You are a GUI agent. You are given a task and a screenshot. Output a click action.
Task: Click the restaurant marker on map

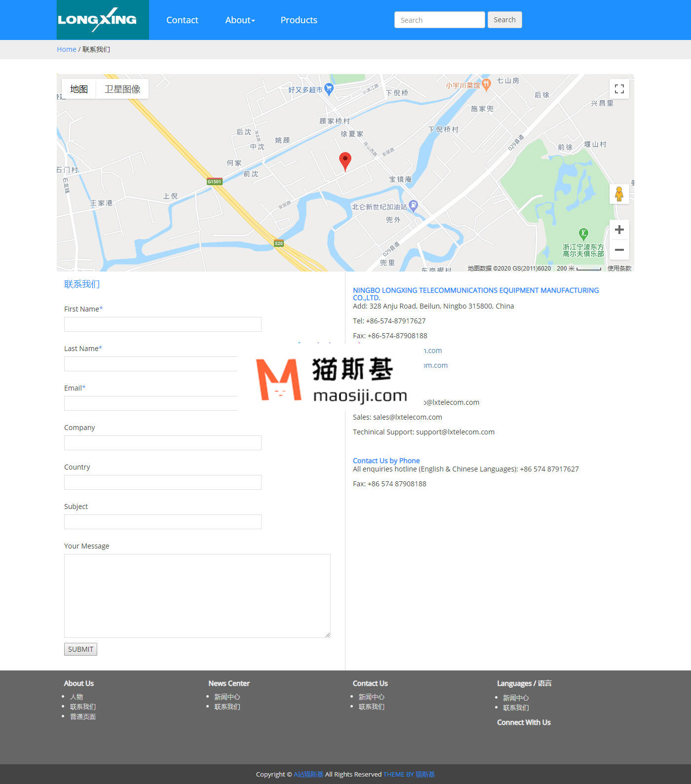click(x=486, y=84)
